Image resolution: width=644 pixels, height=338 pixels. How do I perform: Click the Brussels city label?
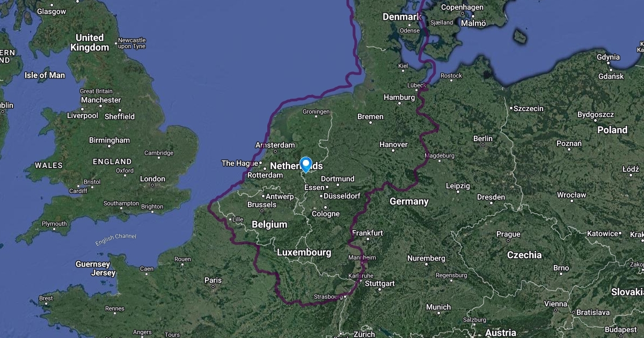(x=262, y=204)
